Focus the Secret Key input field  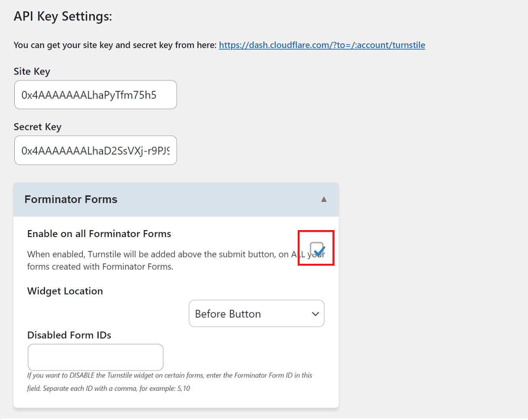(96, 150)
